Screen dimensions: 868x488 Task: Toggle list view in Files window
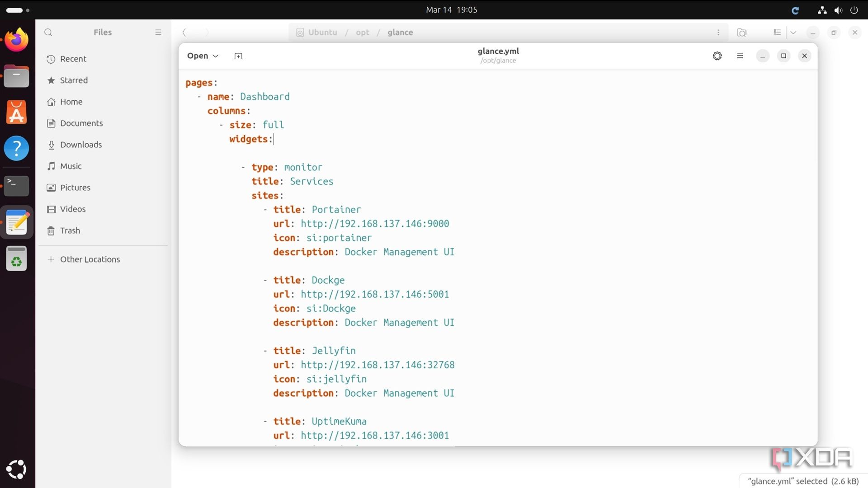pyautogui.click(x=777, y=33)
